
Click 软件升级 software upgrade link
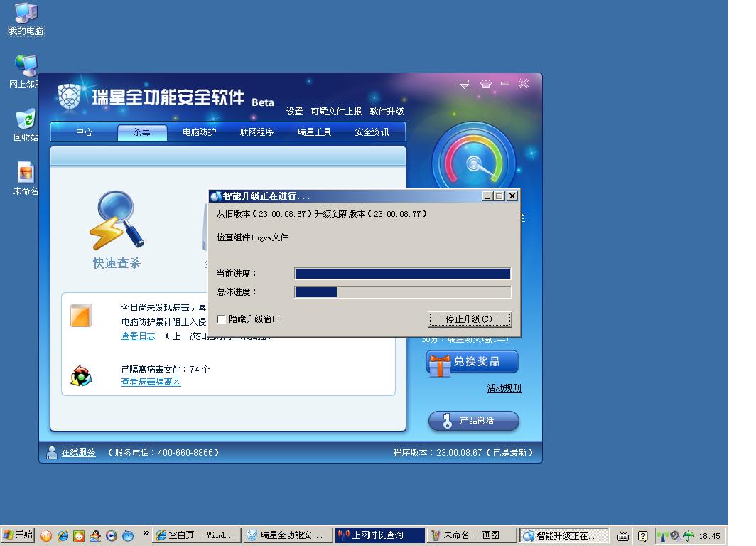tap(387, 112)
